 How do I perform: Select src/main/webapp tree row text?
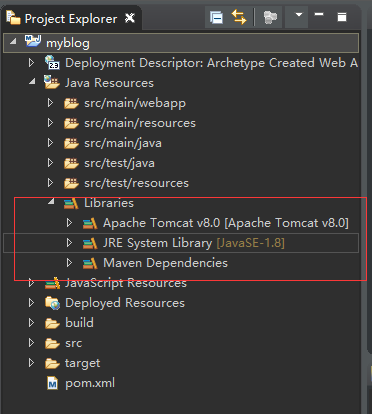(x=135, y=103)
